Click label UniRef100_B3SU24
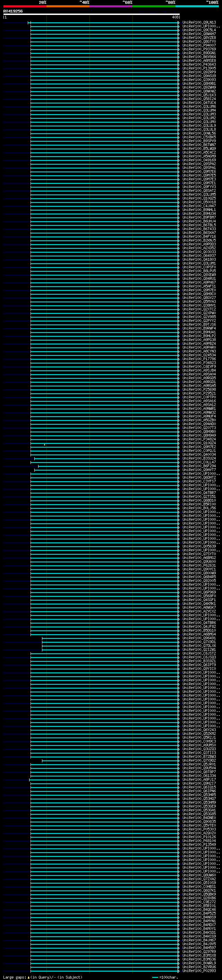The width and height of the screenshot is (222, 980). coord(199,458)
